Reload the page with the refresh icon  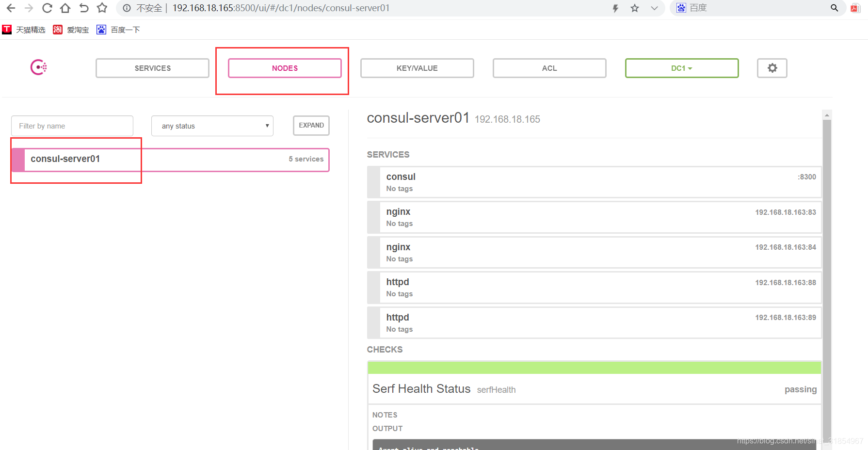[47, 8]
